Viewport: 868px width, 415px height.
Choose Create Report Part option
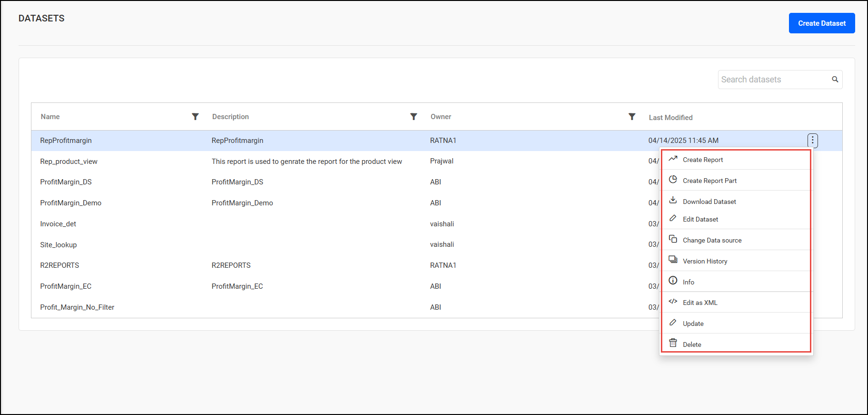(709, 181)
